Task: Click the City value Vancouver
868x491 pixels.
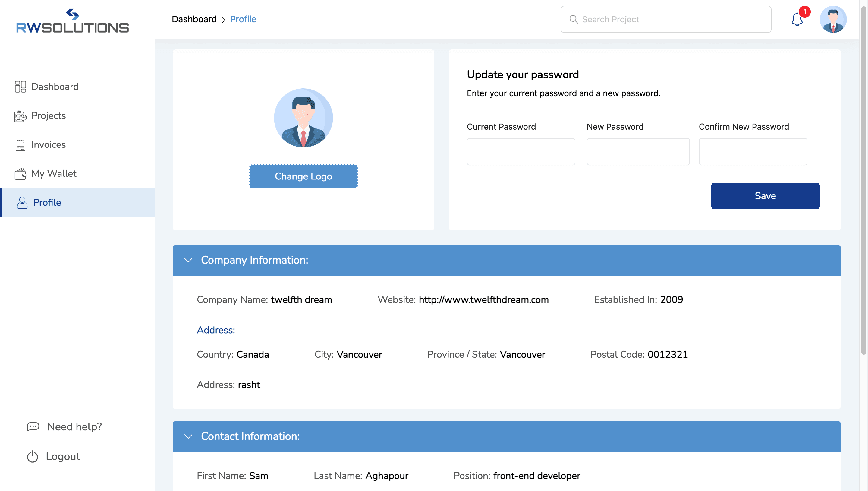Action: (x=360, y=355)
